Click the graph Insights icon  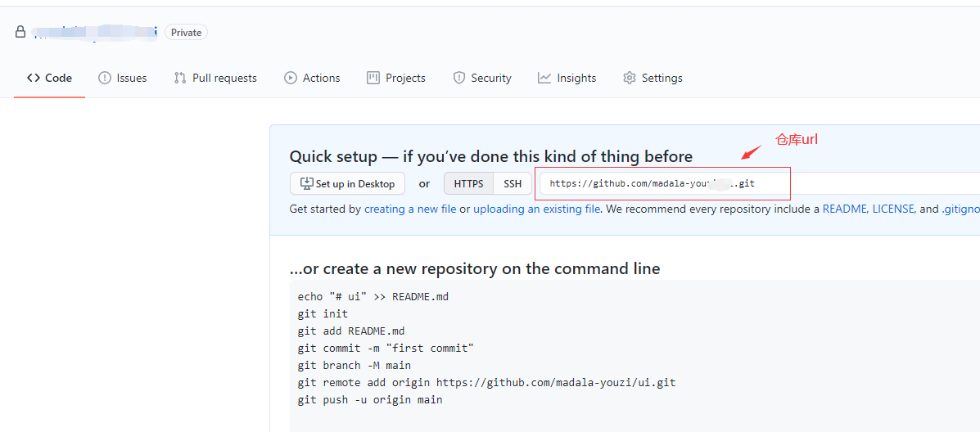544,78
